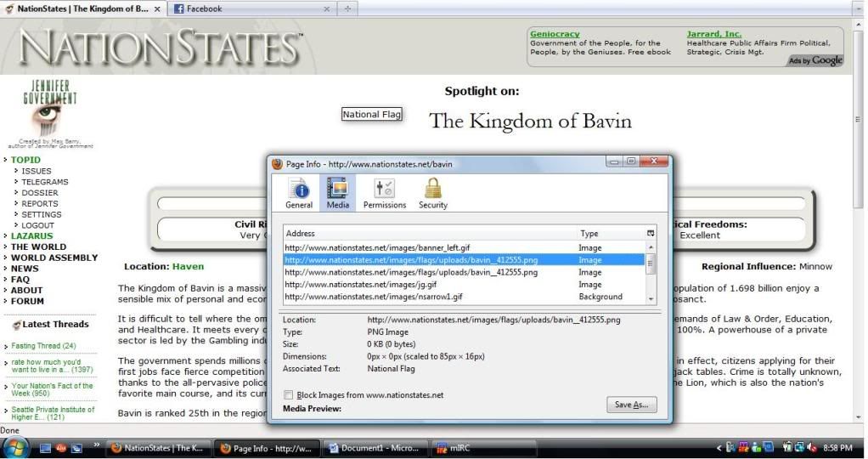
Task: Sort the media list by Address column
Action: coord(429,233)
